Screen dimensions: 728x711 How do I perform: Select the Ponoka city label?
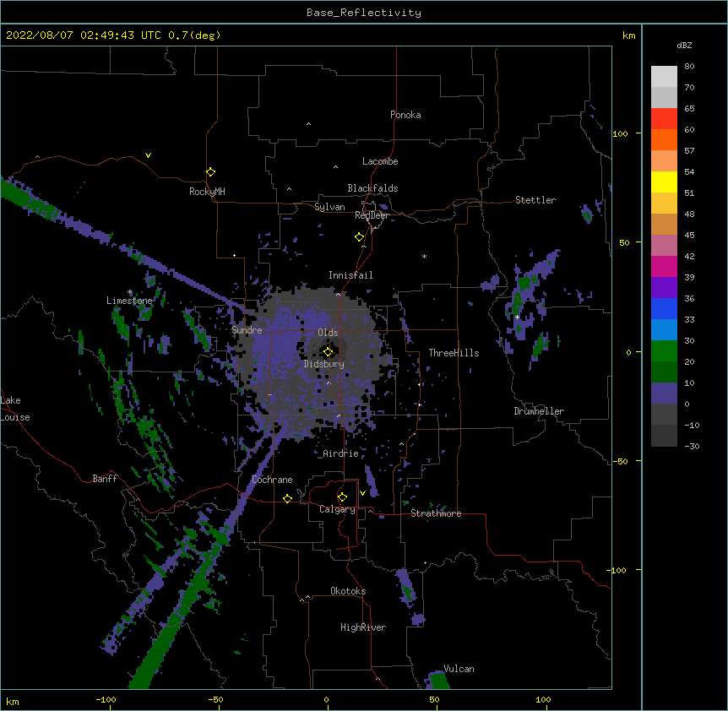click(405, 115)
